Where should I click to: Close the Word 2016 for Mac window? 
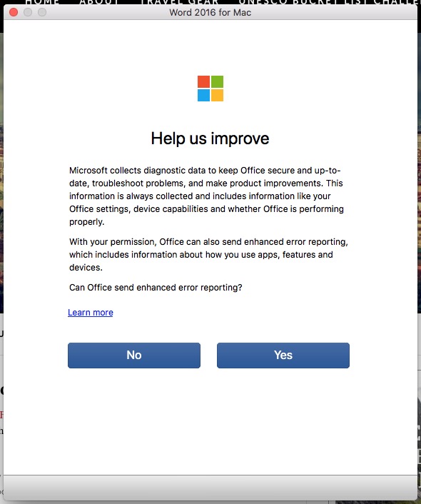point(14,12)
